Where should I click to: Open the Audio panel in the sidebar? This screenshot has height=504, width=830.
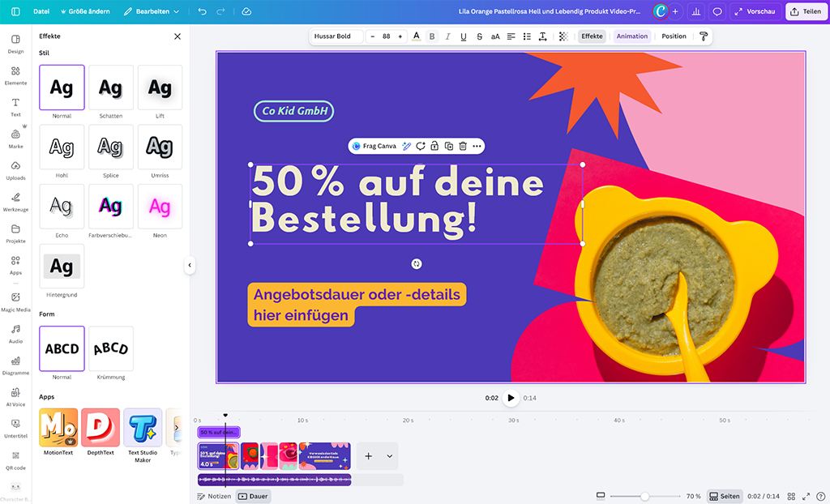(x=16, y=334)
